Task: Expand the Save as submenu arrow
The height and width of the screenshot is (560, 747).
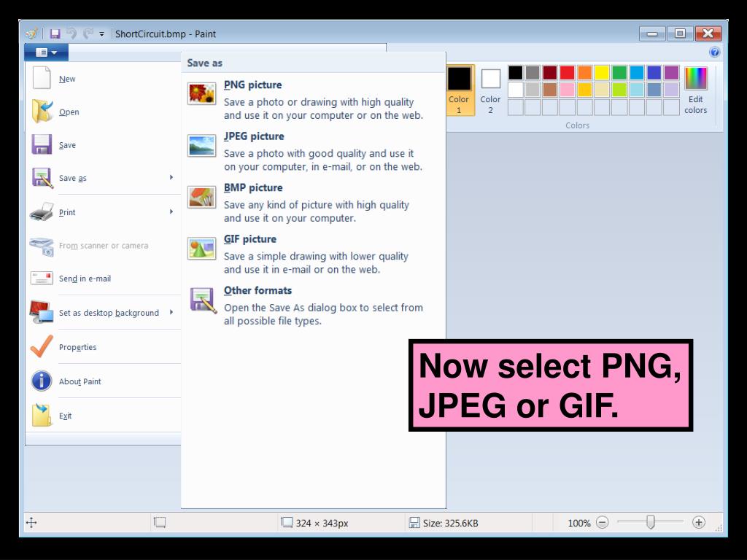Action: point(171,177)
